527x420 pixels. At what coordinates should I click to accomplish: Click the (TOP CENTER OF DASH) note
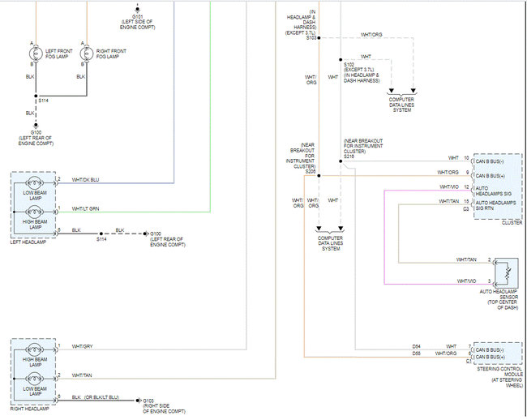coord(503,305)
